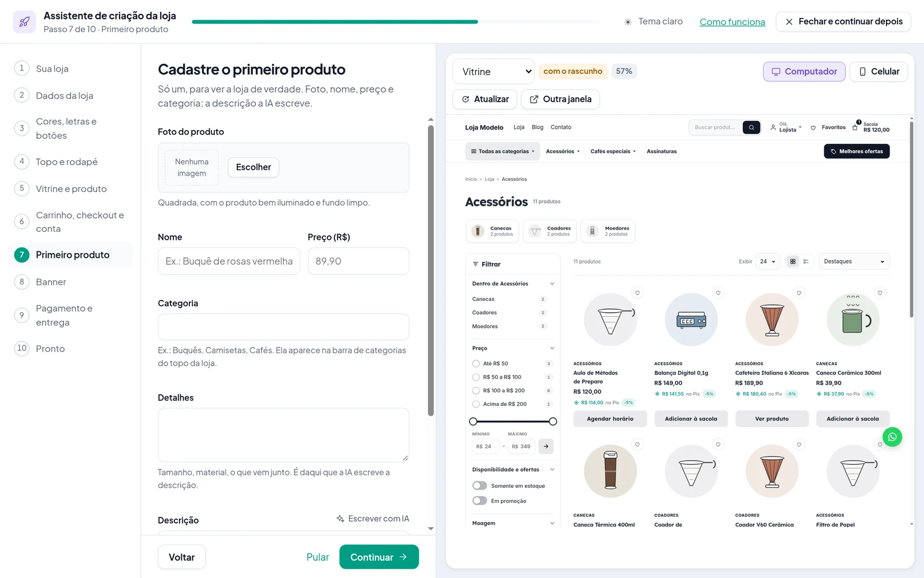Viewport: 924px width, 578px height.
Task: Open the Cafés especiais menu
Action: tap(613, 151)
